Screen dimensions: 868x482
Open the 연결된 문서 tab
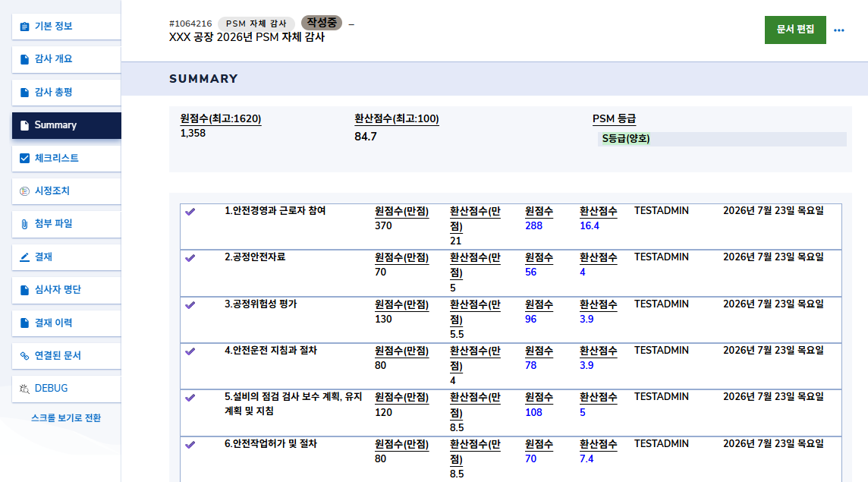tap(67, 356)
